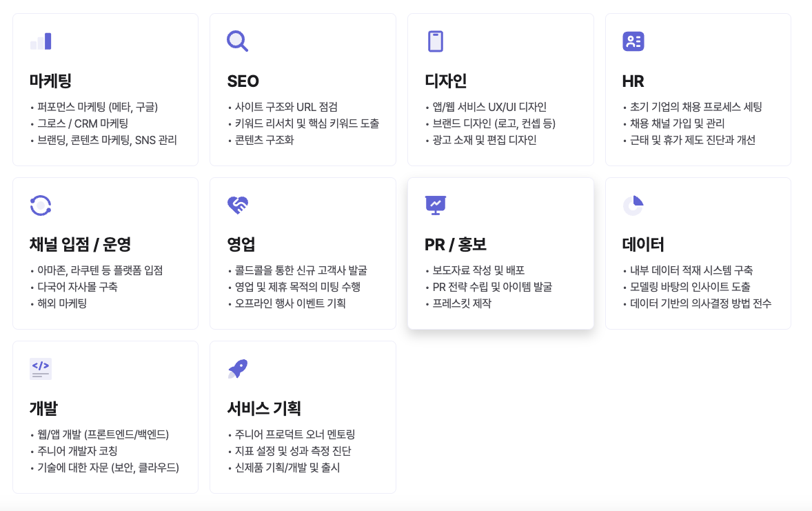The image size is (812, 511).
Task: Open the highlighted PR / 홍보 card
Action: click(500, 253)
